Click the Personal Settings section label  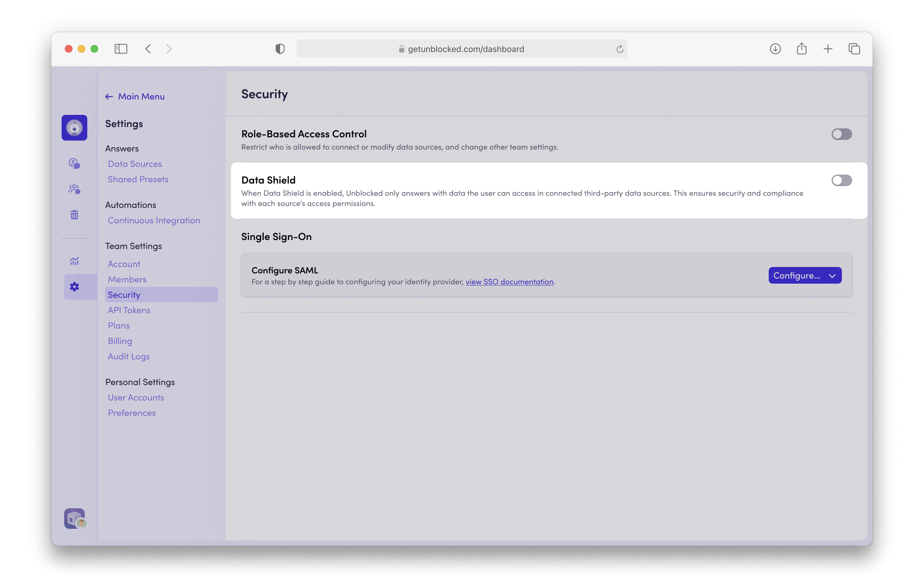(x=140, y=382)
